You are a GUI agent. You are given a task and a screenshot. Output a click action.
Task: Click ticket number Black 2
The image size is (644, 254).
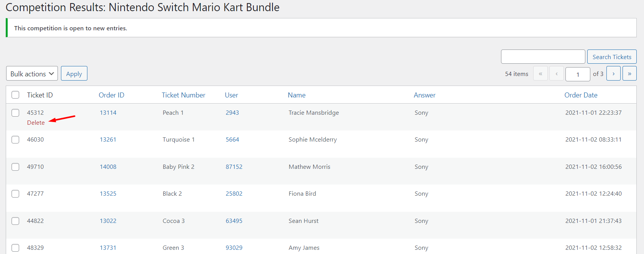point(172,194)
